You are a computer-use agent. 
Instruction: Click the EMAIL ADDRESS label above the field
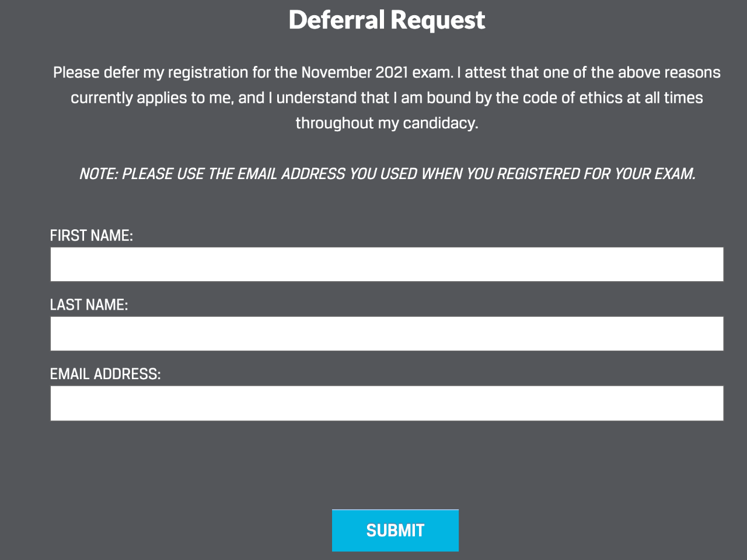105,374
